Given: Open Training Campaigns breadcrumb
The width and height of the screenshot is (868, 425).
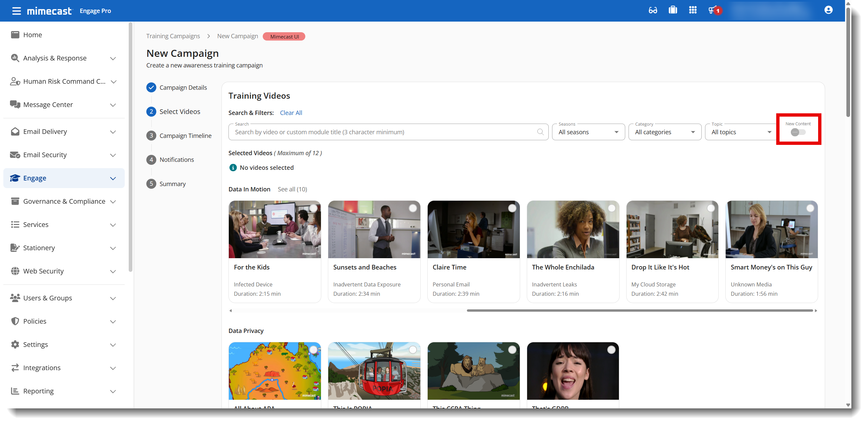Looking at the screenshot, I should (x=173, y=36).
